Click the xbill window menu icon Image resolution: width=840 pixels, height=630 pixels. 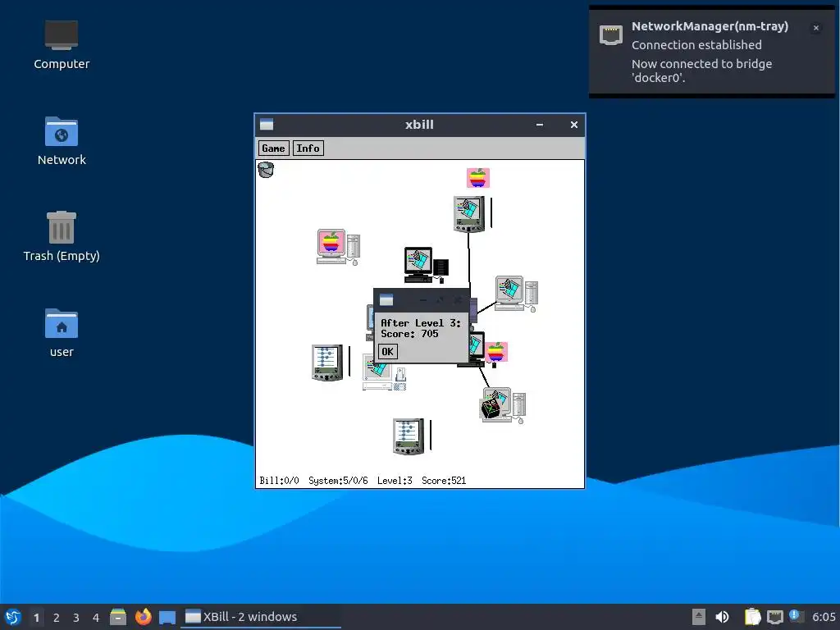pyautogui.click(x=267, y=125)
